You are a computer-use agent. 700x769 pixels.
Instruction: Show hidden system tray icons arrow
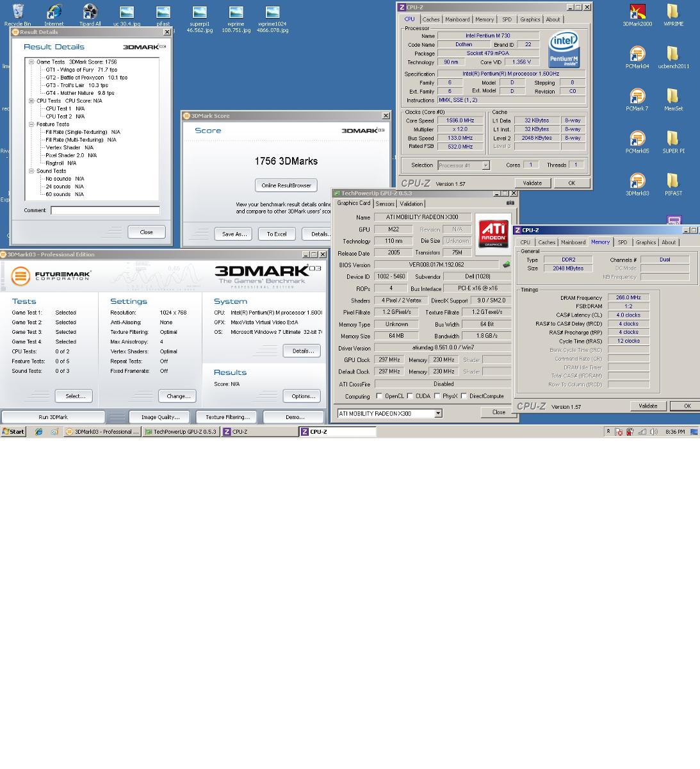click(x=608, y=432)
